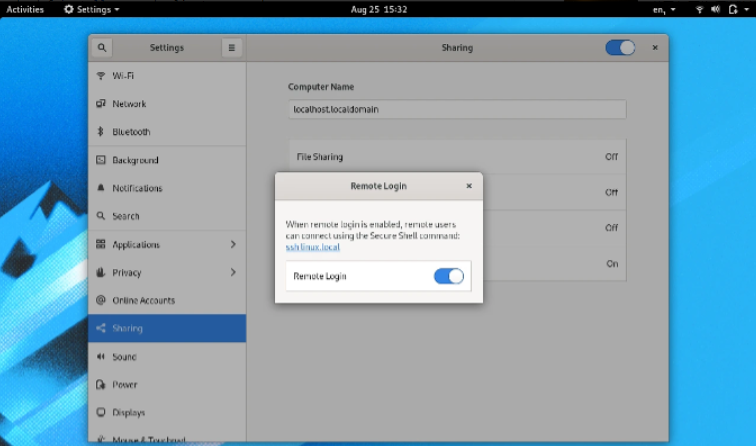Open the Sound settings panel

click(124, 357)
